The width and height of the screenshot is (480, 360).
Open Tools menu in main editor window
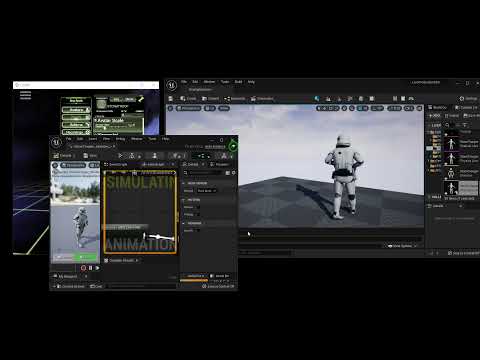pyautogui.click(x=225, y=82)
